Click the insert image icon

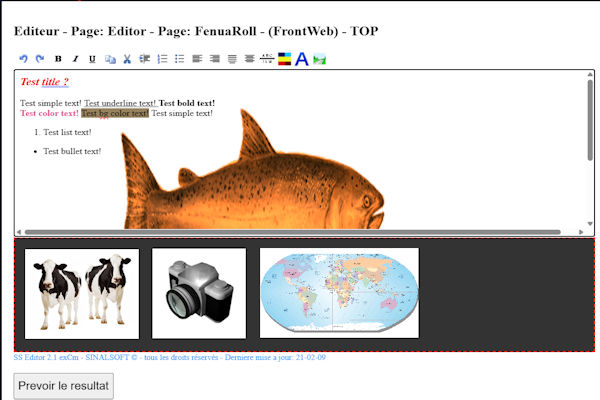click(319, 59)
